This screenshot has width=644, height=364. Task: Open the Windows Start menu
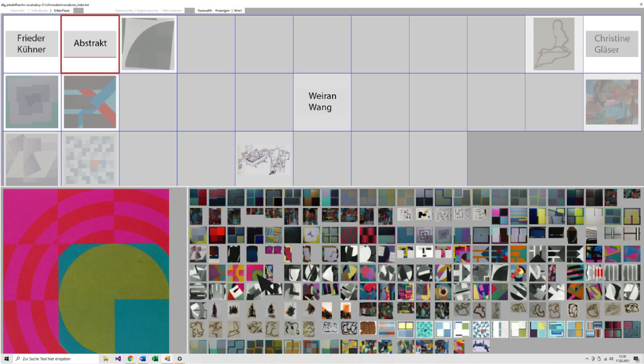tap(6, 359)
